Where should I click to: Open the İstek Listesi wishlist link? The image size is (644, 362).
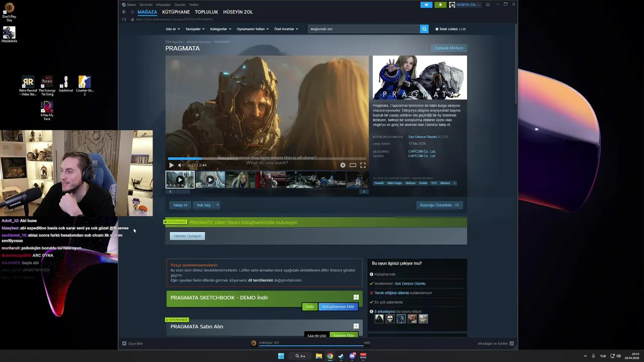[x=450, y=29]
